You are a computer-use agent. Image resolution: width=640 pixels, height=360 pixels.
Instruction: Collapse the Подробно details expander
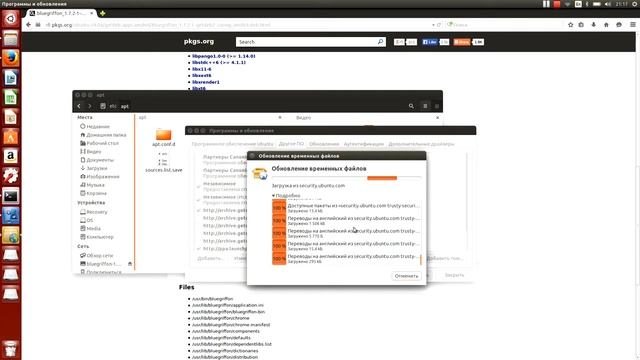click(286, 196)
